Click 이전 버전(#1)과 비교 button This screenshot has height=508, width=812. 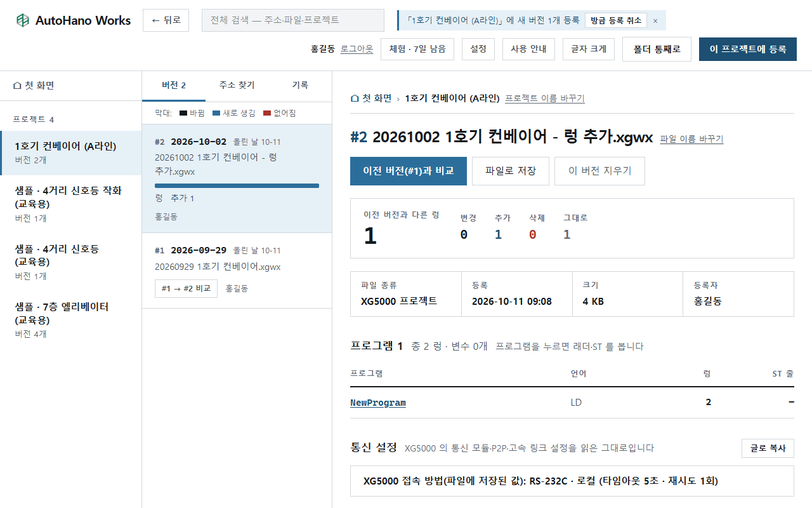click(x=409, y=171)
